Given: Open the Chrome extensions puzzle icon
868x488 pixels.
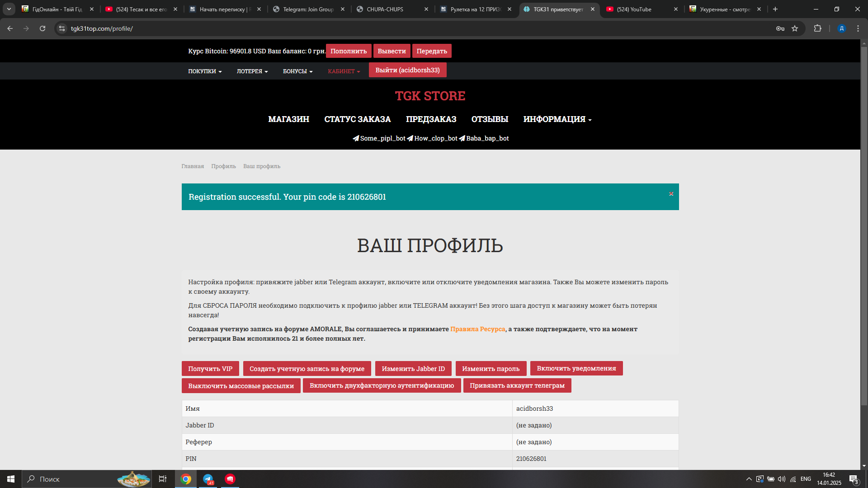Looking at the screenshot, I should pos(817,28).
